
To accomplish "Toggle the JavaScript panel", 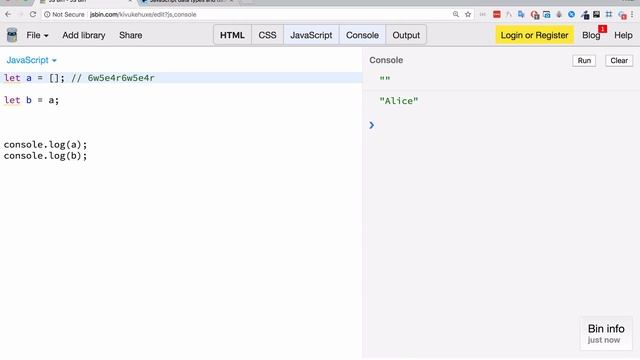I will coord(311,35).
